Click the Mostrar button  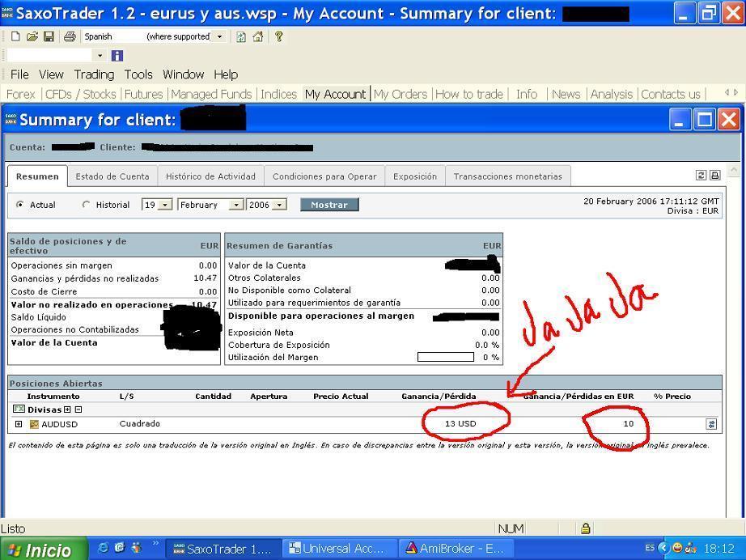[329, 205]
